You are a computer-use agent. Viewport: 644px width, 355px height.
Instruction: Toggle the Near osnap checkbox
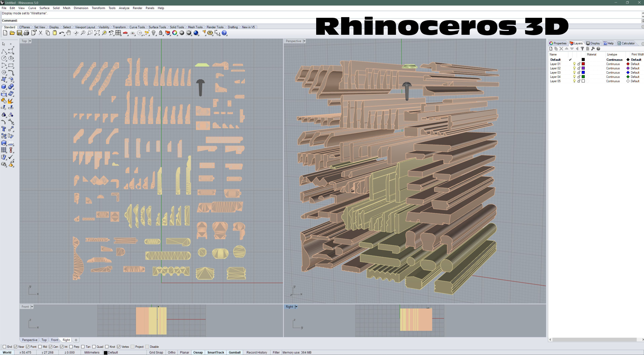[x=15, y=347]
